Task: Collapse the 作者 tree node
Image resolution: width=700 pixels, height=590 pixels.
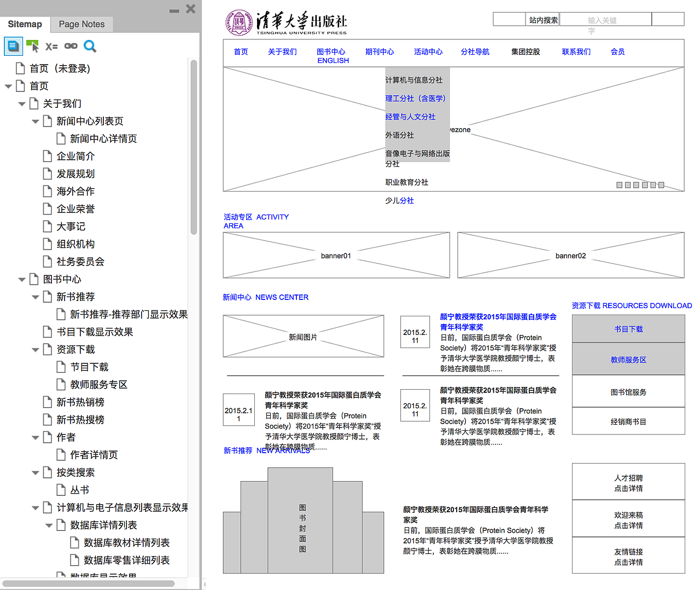Action: [36, 438]
